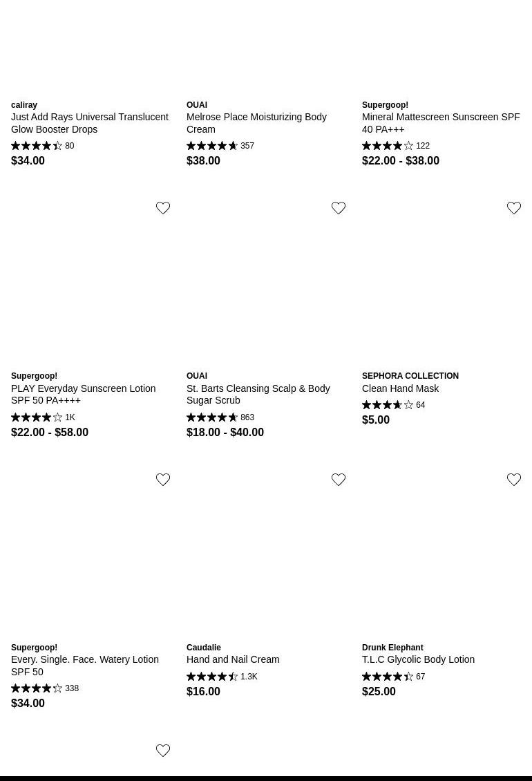Open Melrose Place Moisturizing Body Cream

(x=256, y=123)
